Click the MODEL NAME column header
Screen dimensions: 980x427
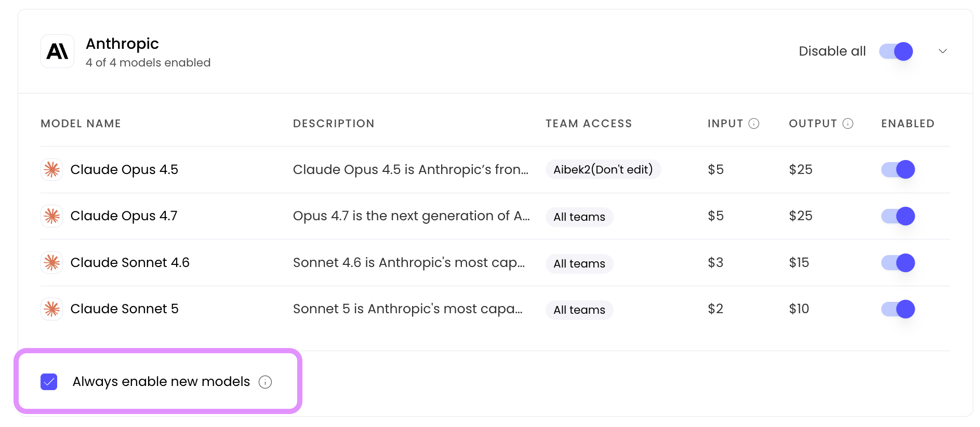(81, 124)
